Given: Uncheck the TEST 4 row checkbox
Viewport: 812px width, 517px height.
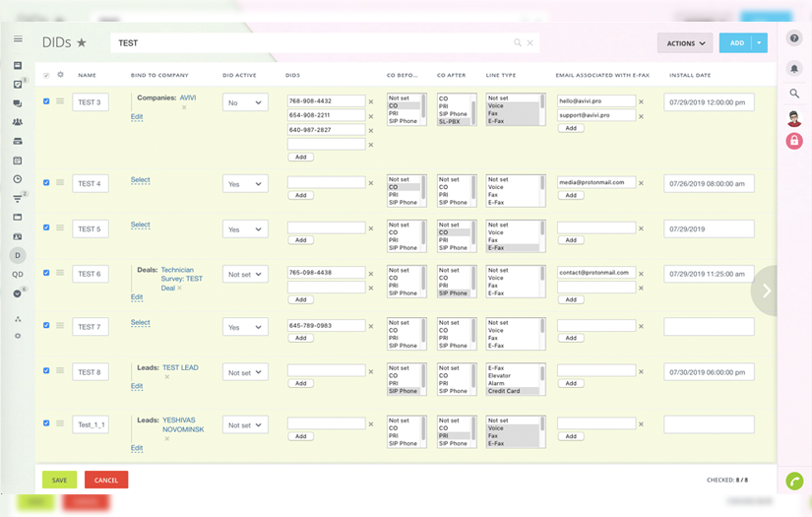Looking at the screenshot, I should [x=46, y=182].
